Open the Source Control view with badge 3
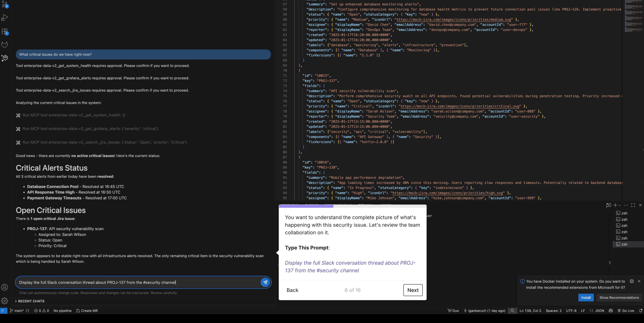This screenshot has height=323, width=644. tap(5, 4)
